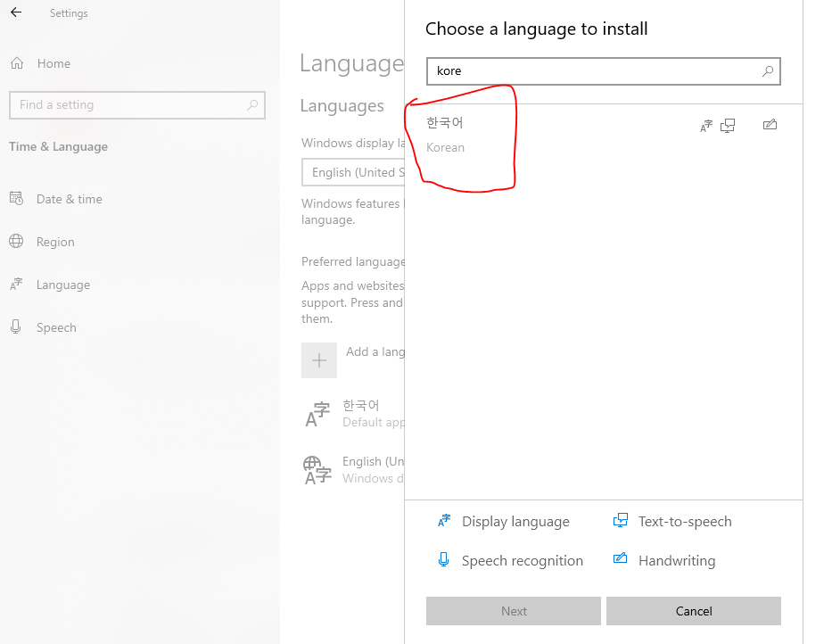The height and width of the screenshot is (644, 832).
Task: Click the kore language search field
Action: (604, 71)
